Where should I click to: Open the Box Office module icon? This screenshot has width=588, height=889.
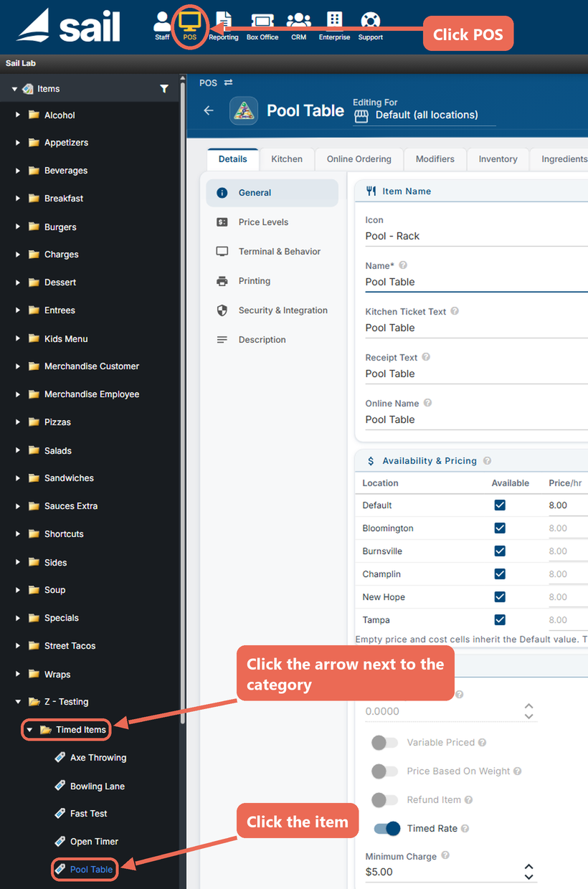pyautogui.click(x=262, y=26)
